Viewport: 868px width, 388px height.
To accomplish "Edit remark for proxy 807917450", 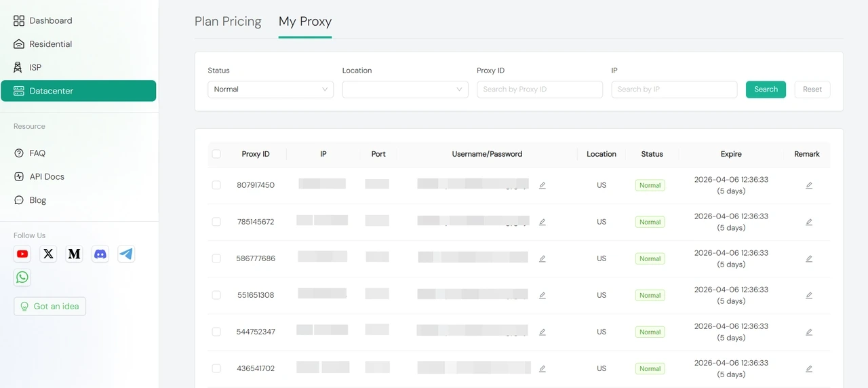I will pyautogui.click(x=809, y=185).
